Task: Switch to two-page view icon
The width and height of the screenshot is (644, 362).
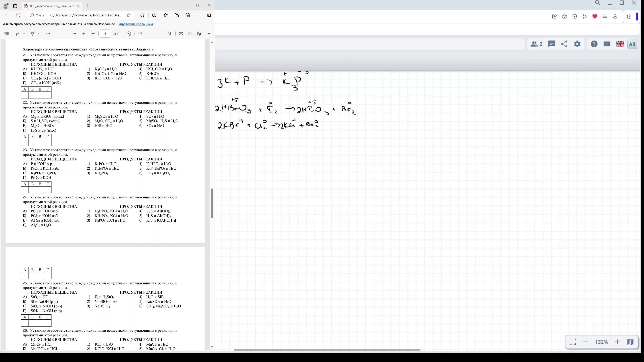Action: click(x=140, y=34)
